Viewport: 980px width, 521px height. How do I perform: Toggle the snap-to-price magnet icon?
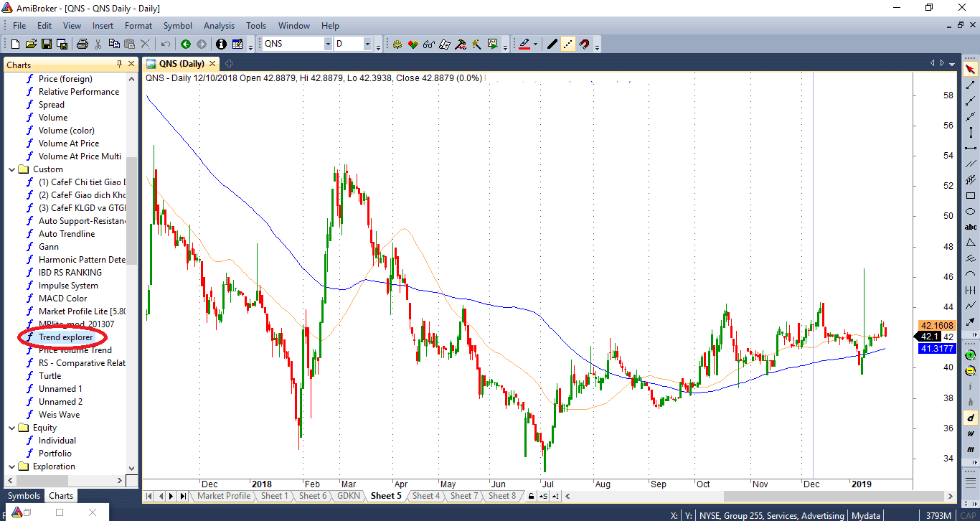[x=585, y=44]
